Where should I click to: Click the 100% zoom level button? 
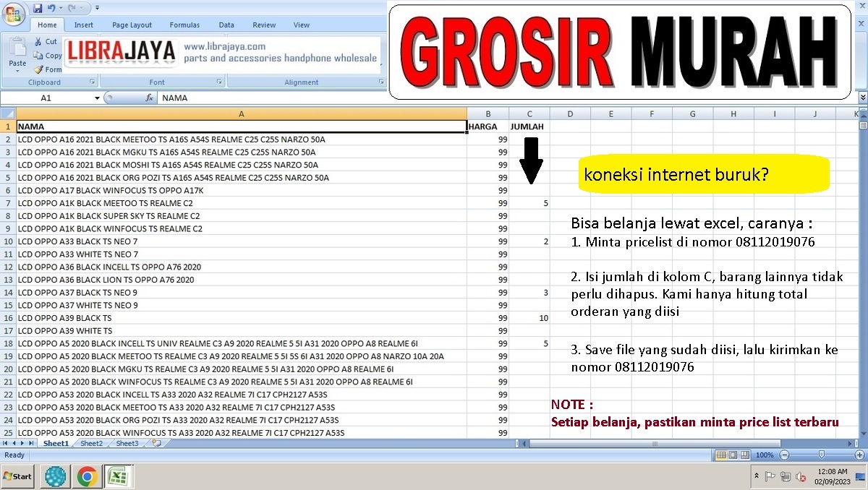coord(765,455)
